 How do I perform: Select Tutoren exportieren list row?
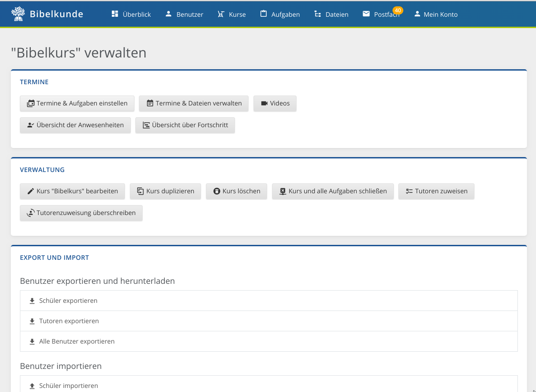pyautogui.click(x=269, y=321)
